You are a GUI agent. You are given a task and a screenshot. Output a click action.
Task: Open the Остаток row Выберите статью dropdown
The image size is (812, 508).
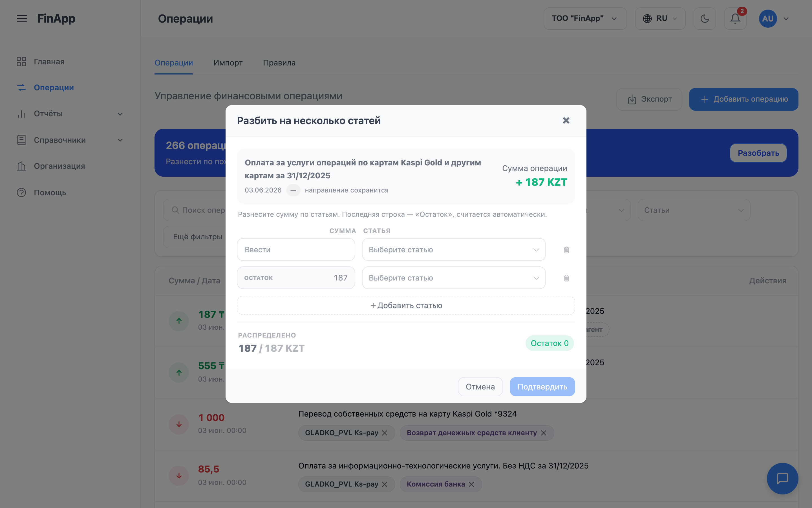(454, 278)
